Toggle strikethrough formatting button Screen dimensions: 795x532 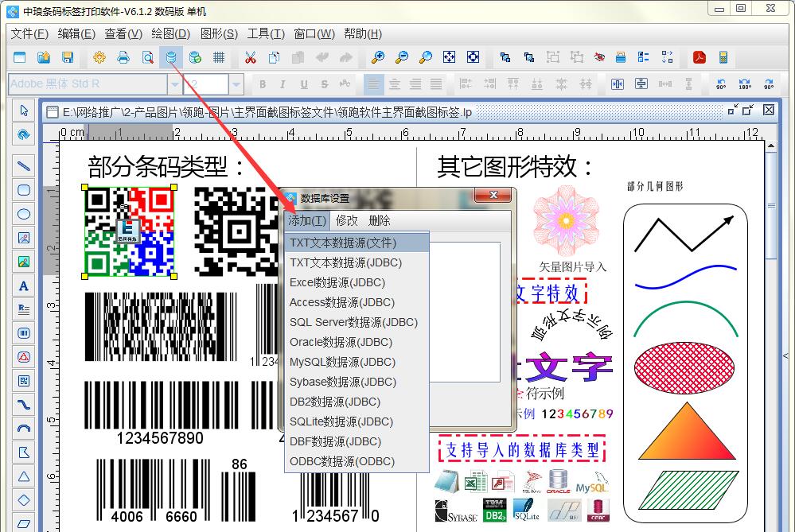[x=325, y=84]
